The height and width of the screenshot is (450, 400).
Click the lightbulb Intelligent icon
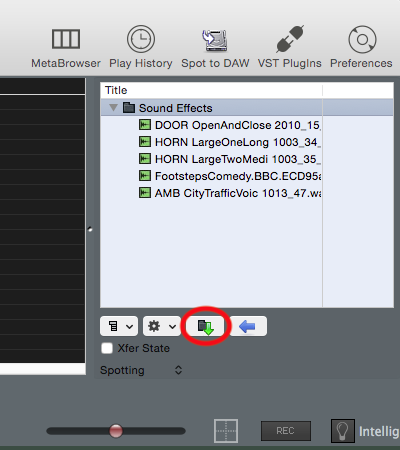point(343,431)
